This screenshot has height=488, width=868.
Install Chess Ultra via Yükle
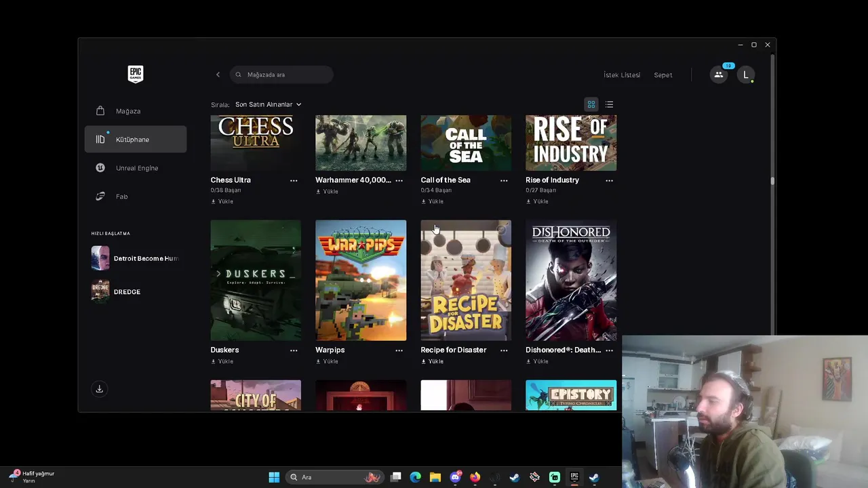[x=222, y=201]
